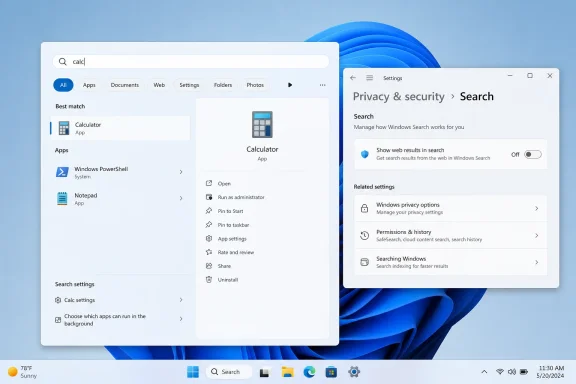The image size is (576, 384).
Task: Click the Uninstall trash icon
Action: [x=209, y=279]
